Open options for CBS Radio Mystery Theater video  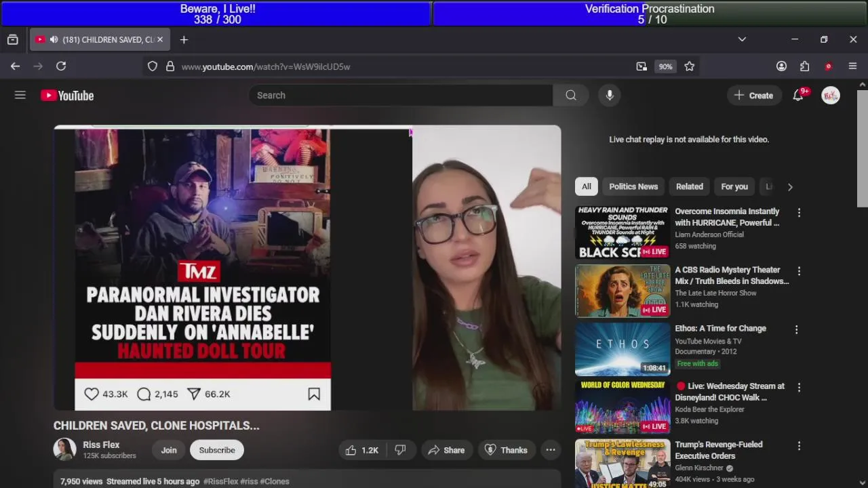click(x=799, y=271)
